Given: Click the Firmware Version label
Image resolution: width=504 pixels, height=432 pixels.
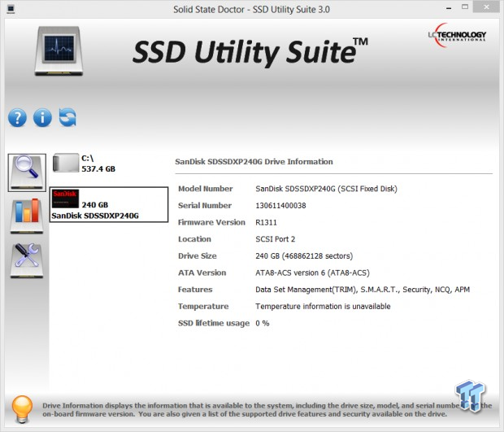Looking at the screenshot, I should [211, 222].
